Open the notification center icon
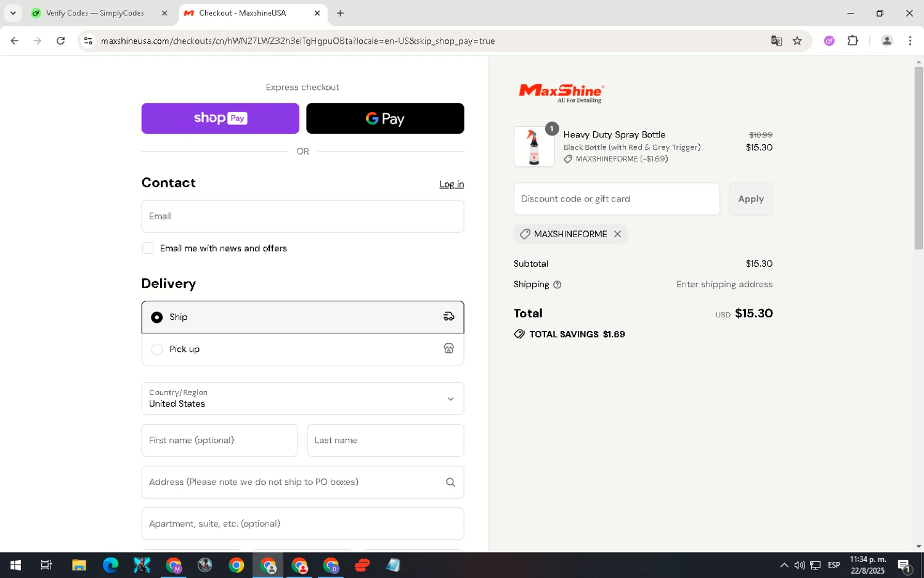 point(904,565)
